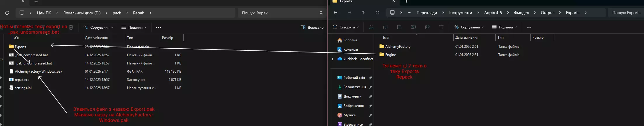The image size is (644, 126).
Task: Click the Paste clipboard icon in Exports toolbar
Action: [x=399, y=27]
